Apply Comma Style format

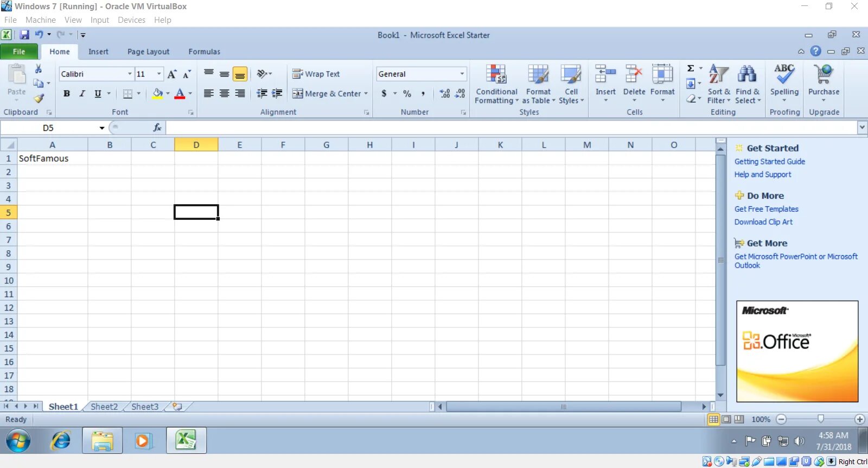coord(423,93)
